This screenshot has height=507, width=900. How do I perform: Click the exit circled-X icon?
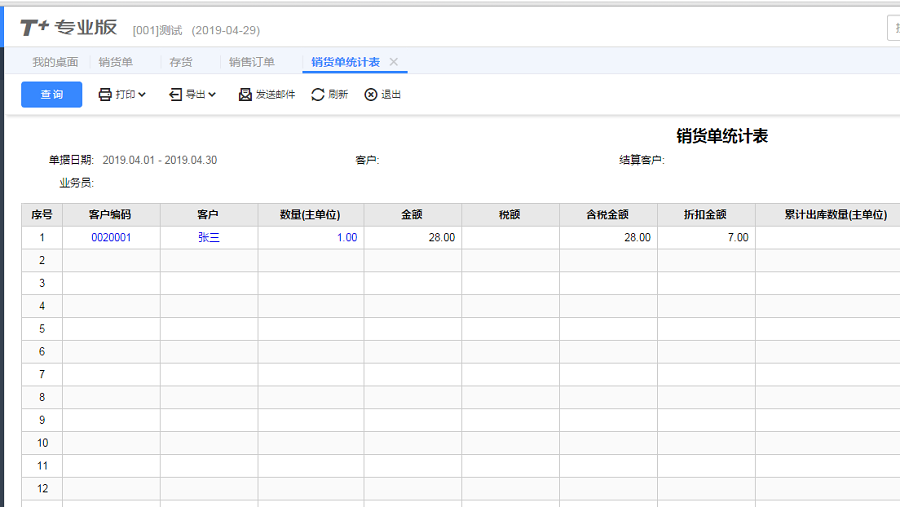coord(371,95)
